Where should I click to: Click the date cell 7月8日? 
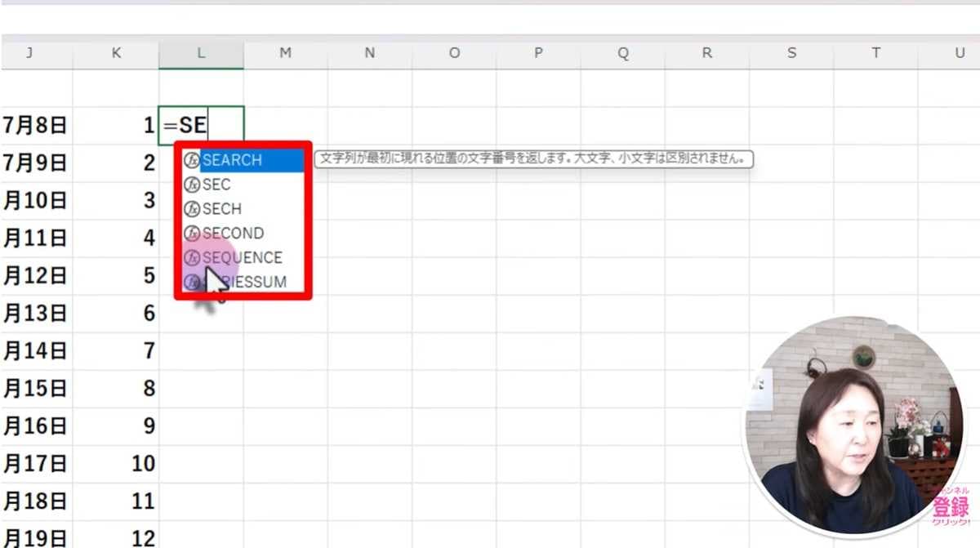point(36,126)
